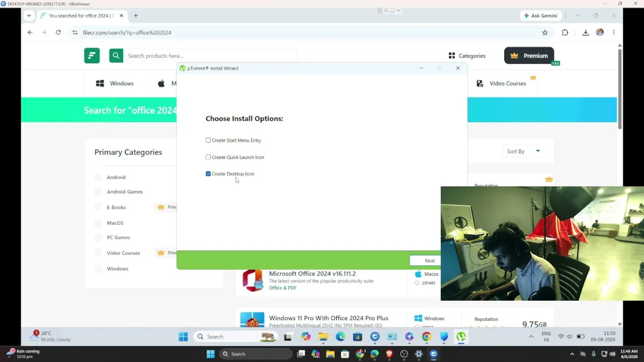Open the Categories menu on Filecr

pos(467,56)
